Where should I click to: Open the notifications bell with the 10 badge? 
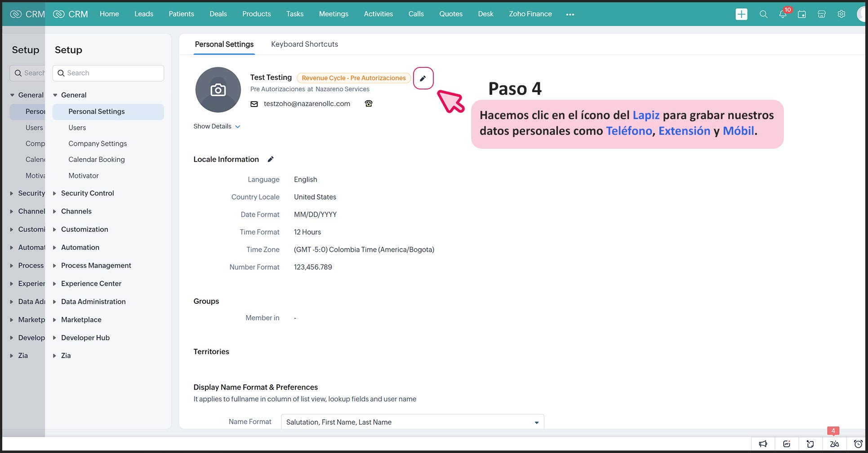783,14
